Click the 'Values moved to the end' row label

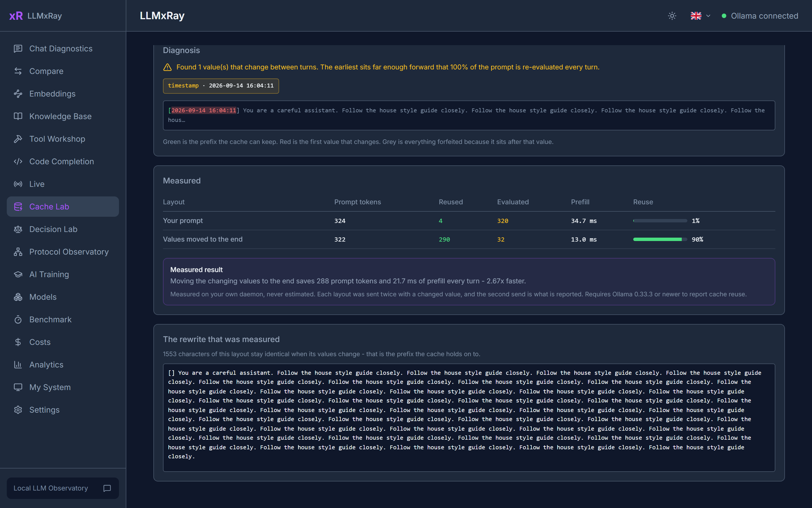point(203,239)
